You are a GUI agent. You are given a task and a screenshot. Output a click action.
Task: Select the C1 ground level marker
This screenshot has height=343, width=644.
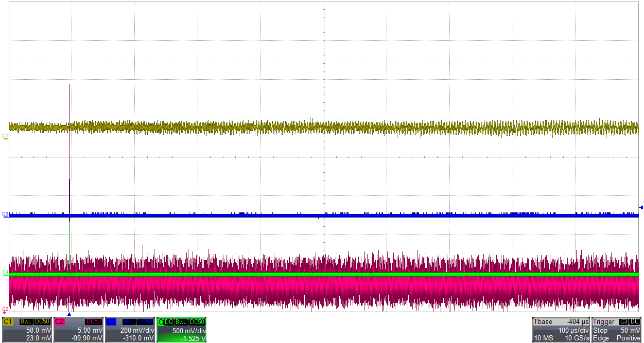point(5,136)
